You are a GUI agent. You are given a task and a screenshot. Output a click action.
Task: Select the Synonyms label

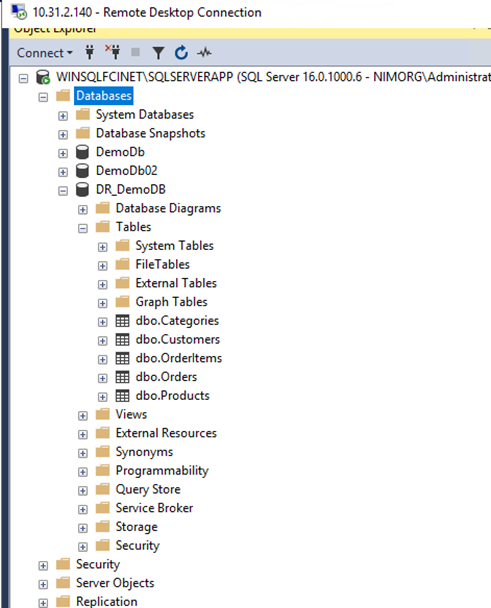tap(144, 452)
